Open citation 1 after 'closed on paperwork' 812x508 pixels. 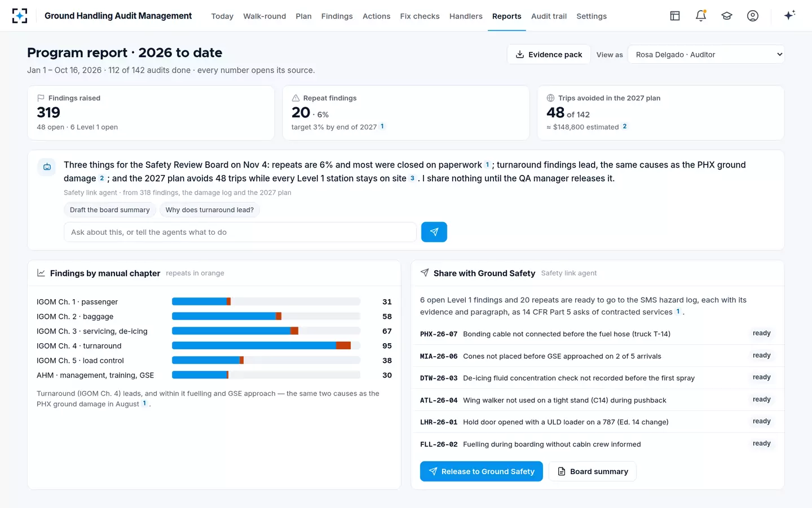(487, 165)
